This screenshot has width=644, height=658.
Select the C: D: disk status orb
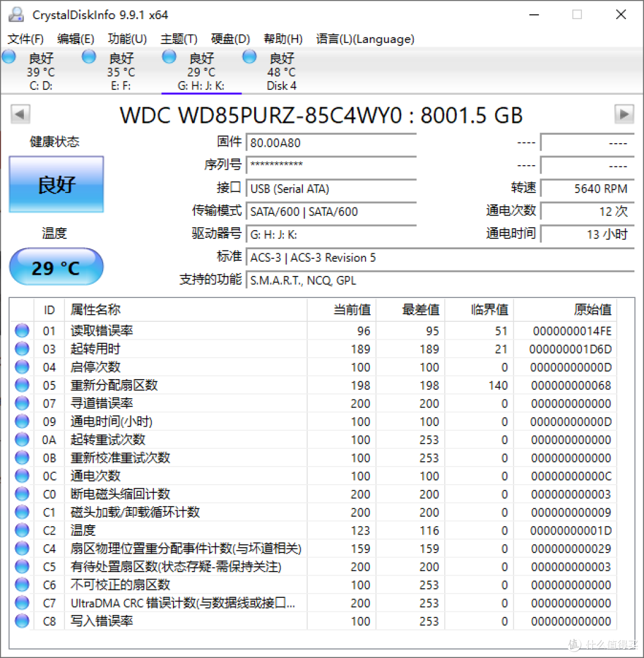click(9, 57)
